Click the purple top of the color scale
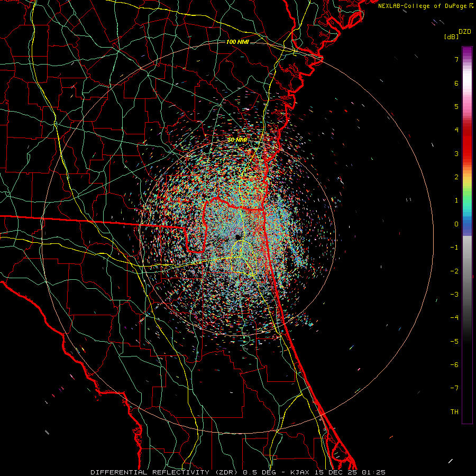The width and height of the screenshot is (476, 476). point(467,52)
